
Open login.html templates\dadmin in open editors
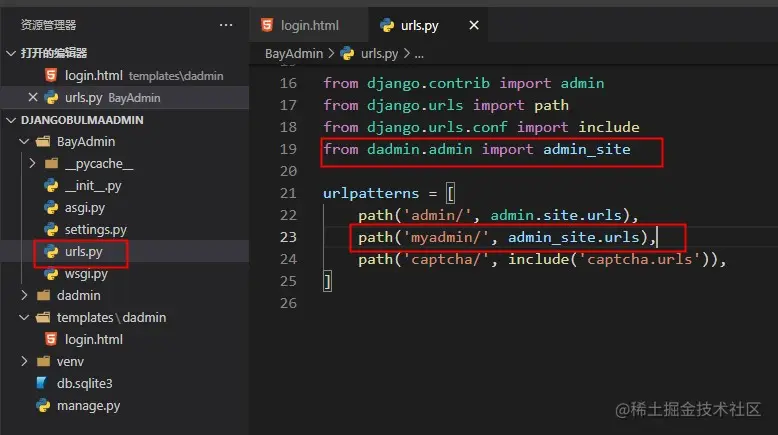pos(125,75)
